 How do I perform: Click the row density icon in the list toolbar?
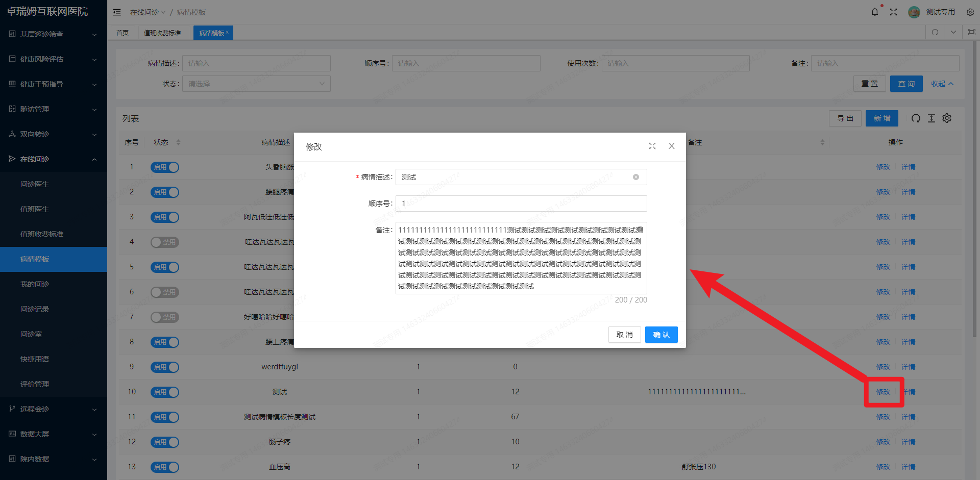point(931,118)
